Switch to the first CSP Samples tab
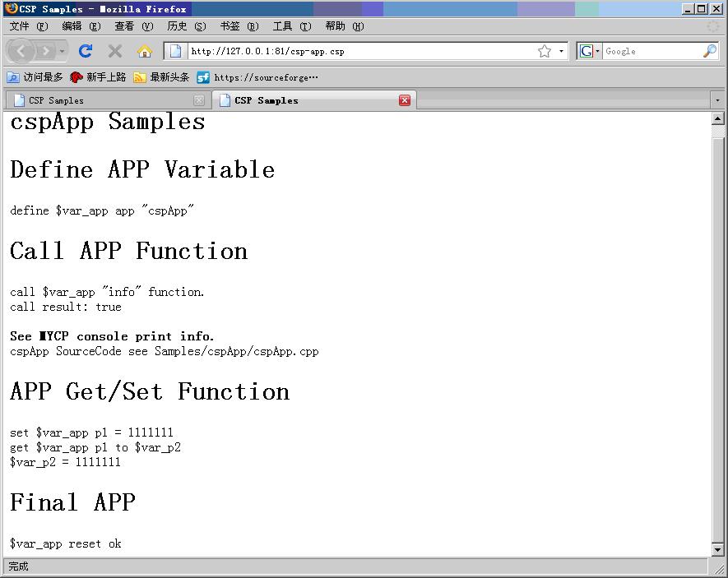728x578 pixels. (99, 100)
